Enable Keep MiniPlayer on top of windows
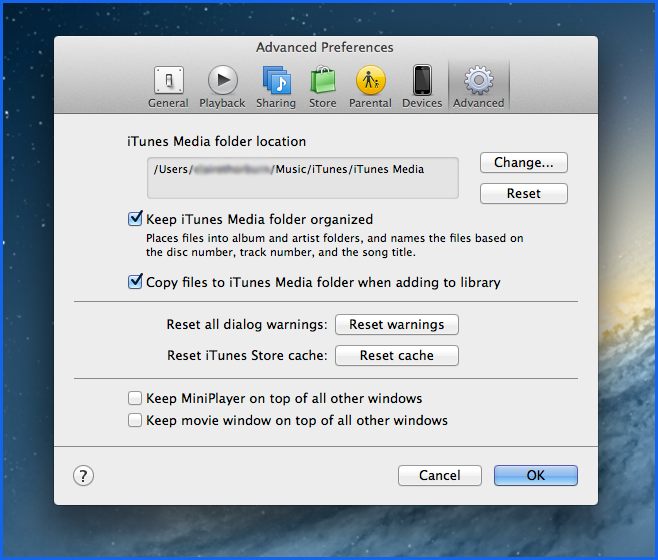 coord(135,398)
